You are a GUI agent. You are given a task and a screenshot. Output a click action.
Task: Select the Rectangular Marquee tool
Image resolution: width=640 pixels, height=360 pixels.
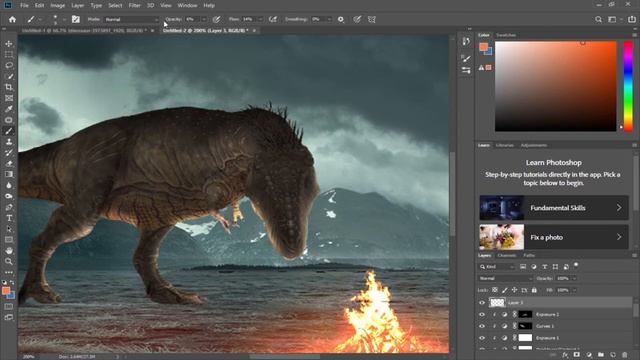point(9,54)
